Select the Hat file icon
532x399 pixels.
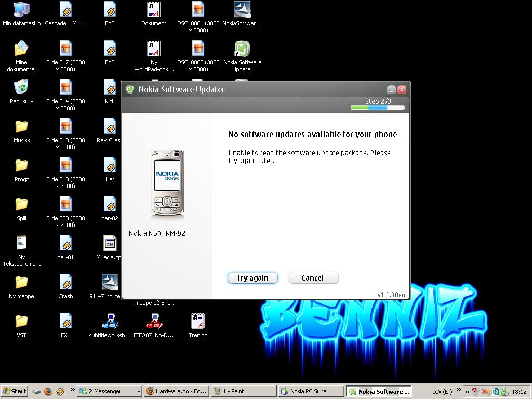pyautogui.click(x=110, y=170)
